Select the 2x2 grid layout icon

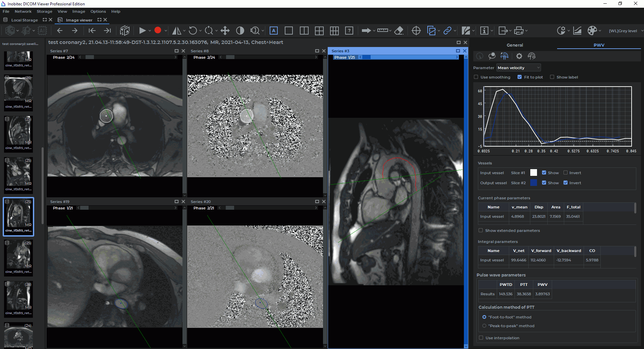point(319,31)
